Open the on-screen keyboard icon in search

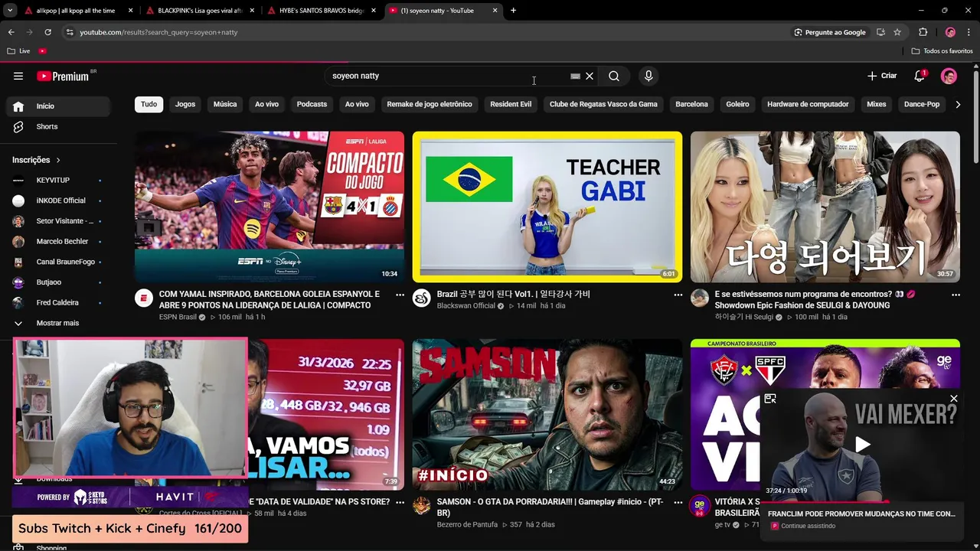[575, 76]
